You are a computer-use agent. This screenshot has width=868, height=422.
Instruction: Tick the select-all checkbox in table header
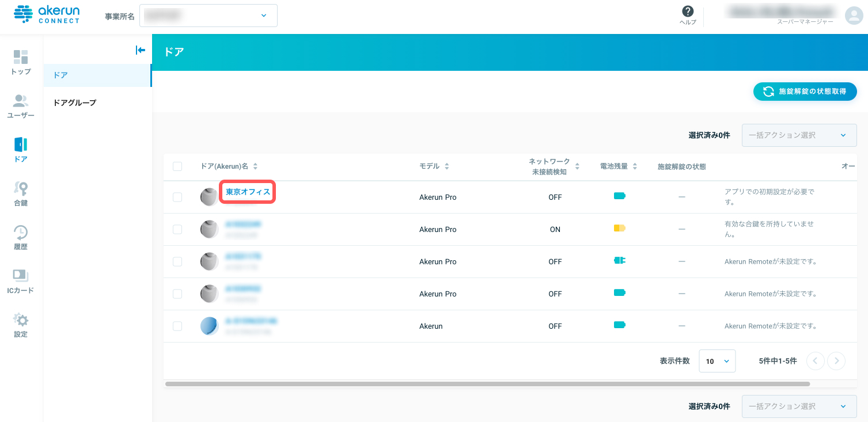point(177,166)
